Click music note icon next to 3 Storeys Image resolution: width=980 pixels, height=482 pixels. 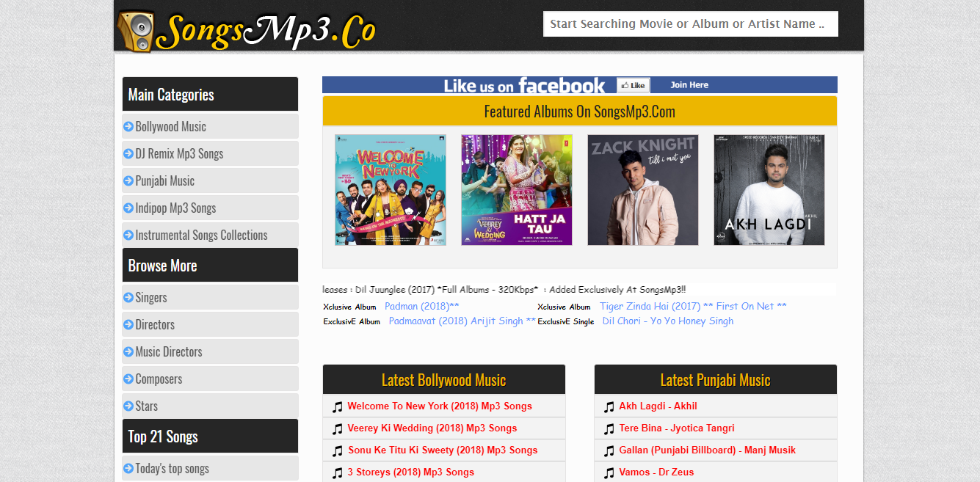338,472
